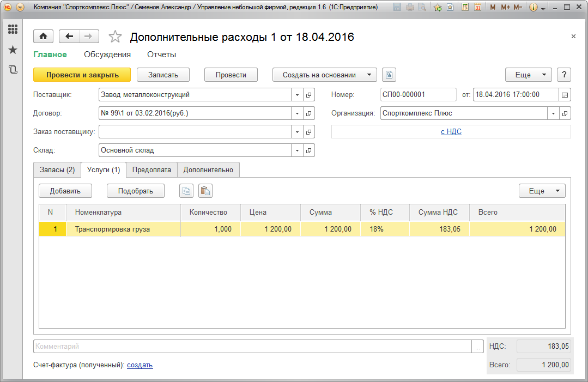Open the sections menu grid icon

pos(13,29)
